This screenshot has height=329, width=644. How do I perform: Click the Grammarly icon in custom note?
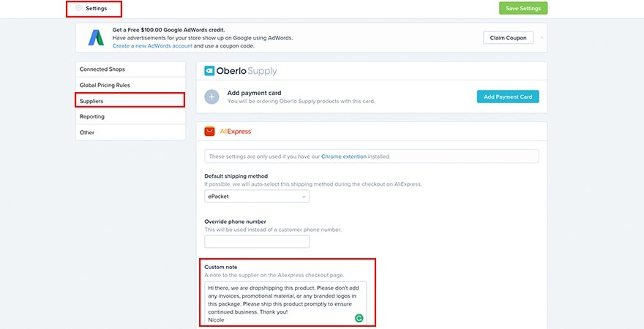point(359,318)
